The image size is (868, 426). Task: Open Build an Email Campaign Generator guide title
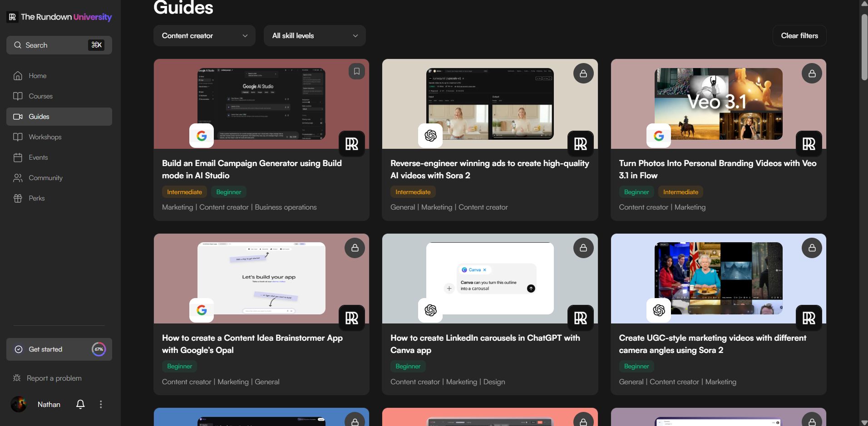click(252, 169)
